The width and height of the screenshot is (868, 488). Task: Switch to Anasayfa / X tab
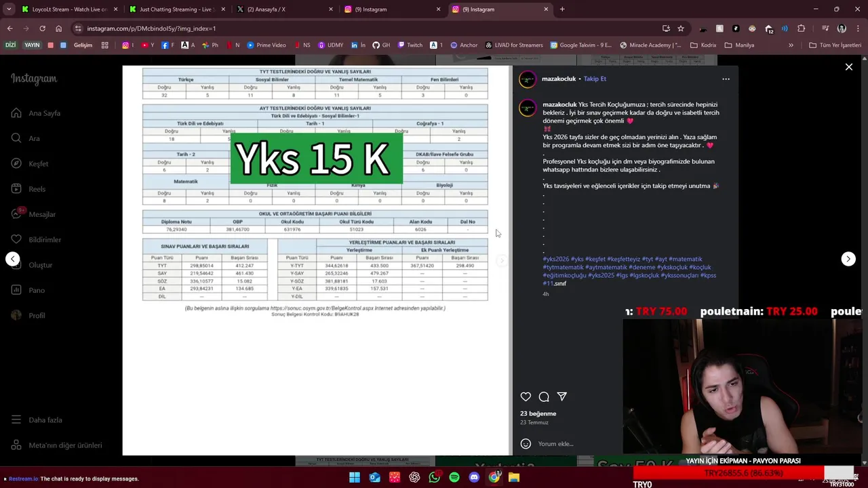point(284,9)
